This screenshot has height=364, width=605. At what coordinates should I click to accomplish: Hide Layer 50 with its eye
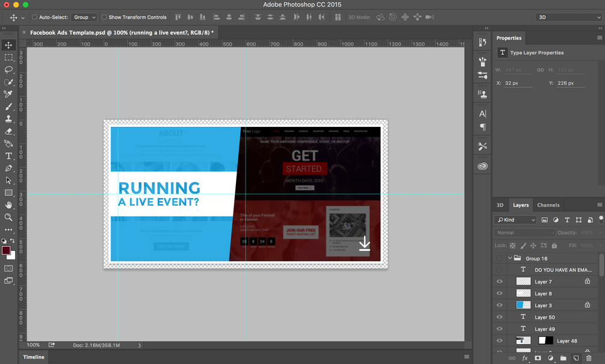499,317
